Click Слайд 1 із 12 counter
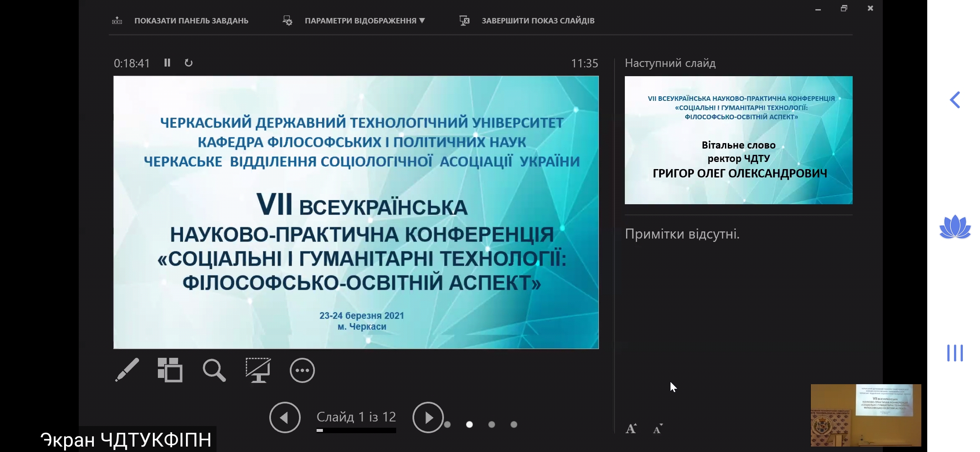The height and width of the screenshot is (452, 980). pyautogui.click(x=356, y=417)
